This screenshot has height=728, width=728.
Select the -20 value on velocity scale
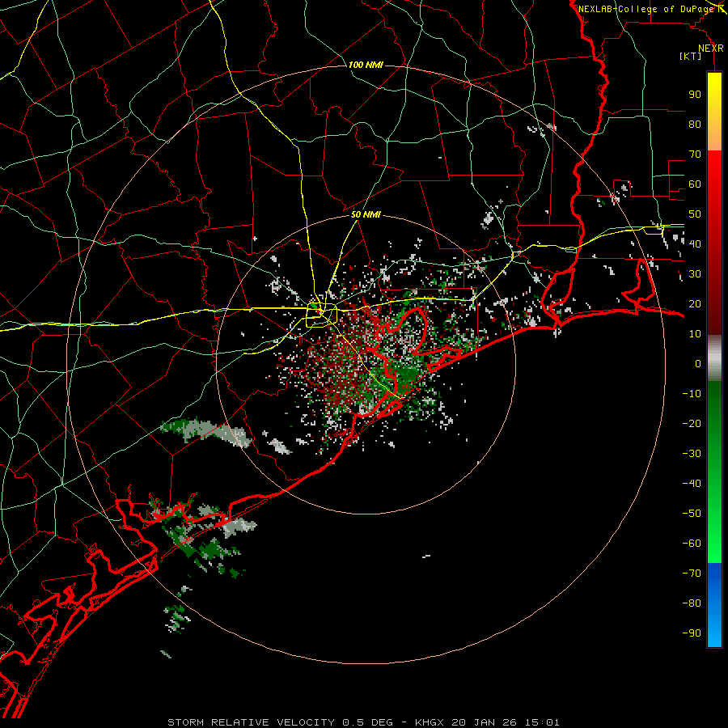point(692,424)
